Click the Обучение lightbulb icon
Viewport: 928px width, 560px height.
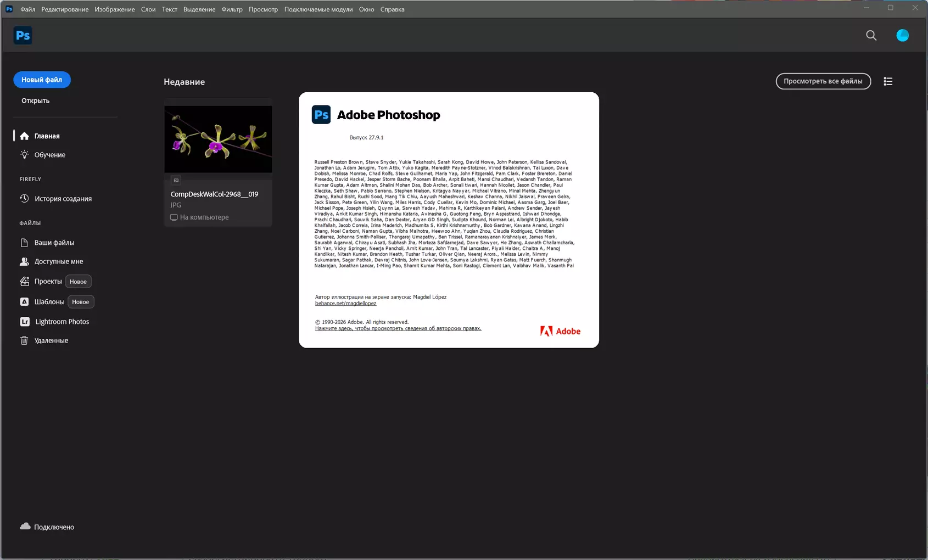[x=24, y=154]
